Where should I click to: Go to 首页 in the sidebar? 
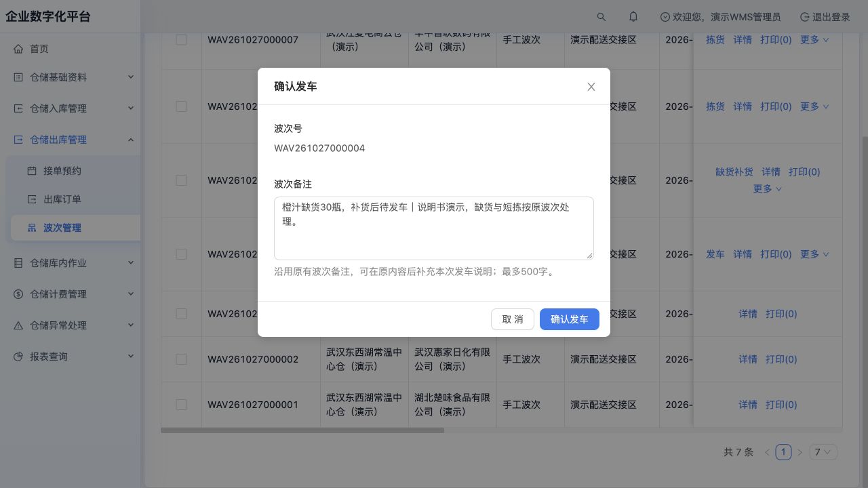click(70, 49)
